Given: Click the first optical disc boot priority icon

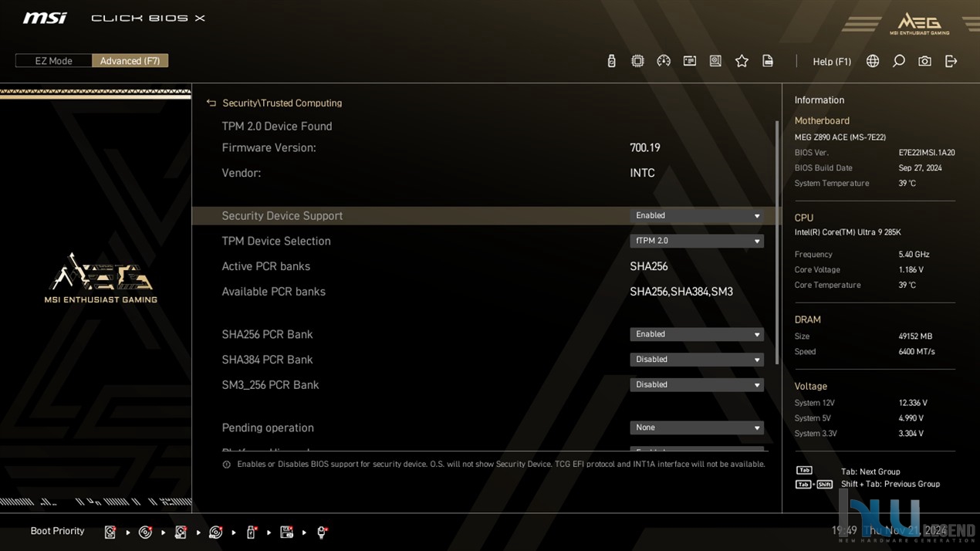Looking at the screenshot, I should tap(145, 532).
